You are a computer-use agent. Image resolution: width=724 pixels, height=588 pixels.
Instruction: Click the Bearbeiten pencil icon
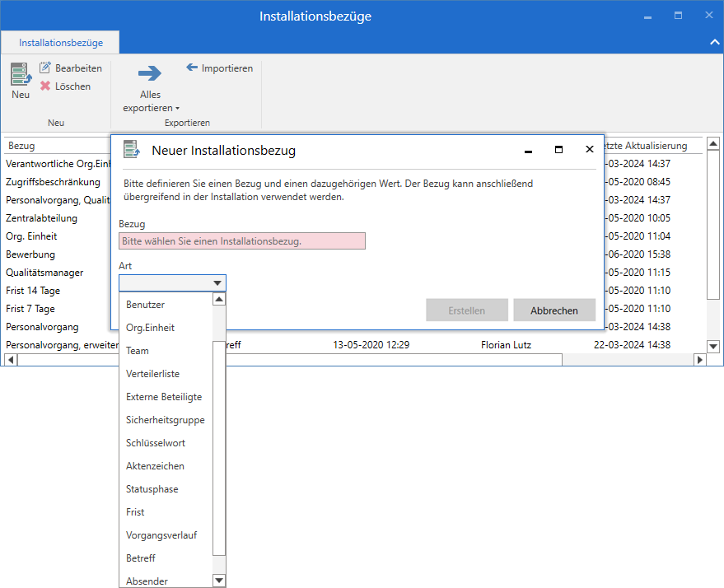click(x=45, y=68)
